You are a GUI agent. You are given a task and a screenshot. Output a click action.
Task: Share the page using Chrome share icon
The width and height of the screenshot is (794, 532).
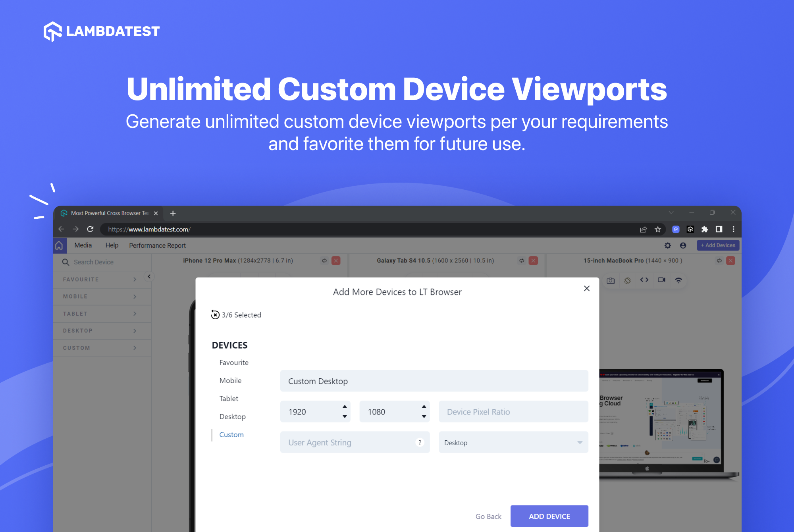(643, 229)
